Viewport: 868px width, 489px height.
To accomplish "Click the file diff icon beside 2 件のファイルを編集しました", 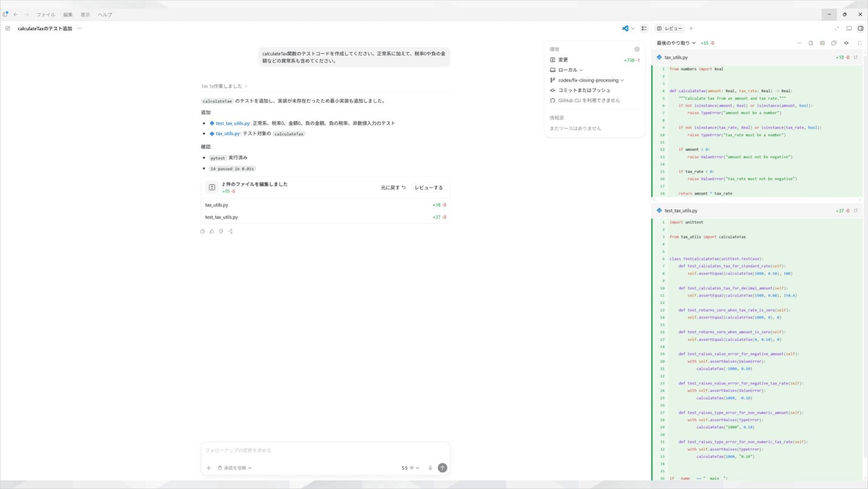I will (212, 187).
